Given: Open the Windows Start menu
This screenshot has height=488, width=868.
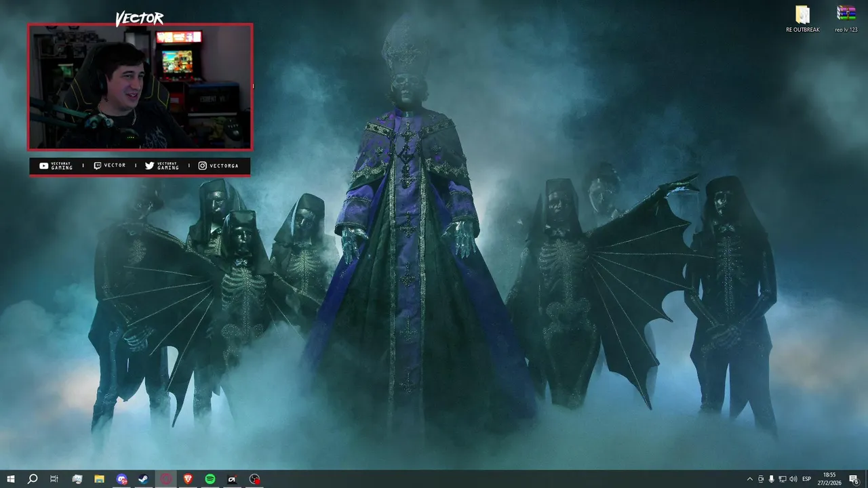Looking at the screenshot, I should (11, 479).
